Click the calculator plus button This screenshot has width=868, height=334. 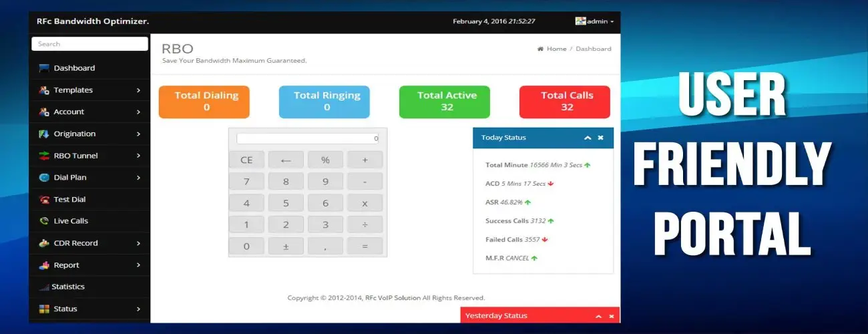(x=365, y=160)
